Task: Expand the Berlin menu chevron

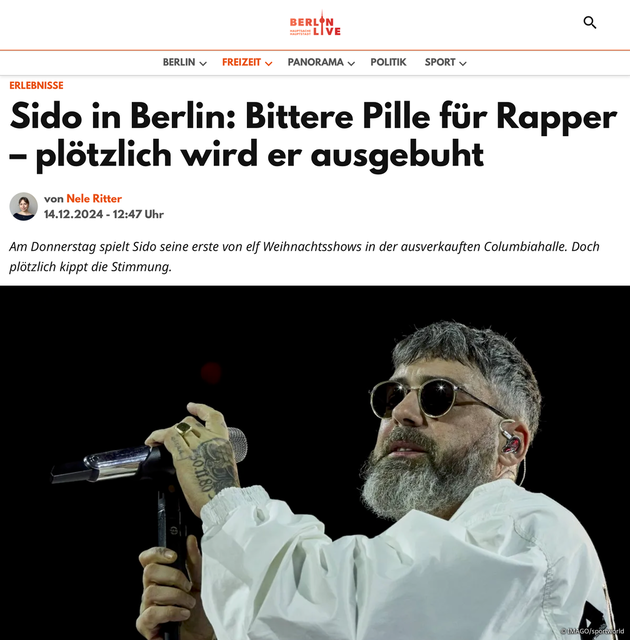Action: coord(203,63)
